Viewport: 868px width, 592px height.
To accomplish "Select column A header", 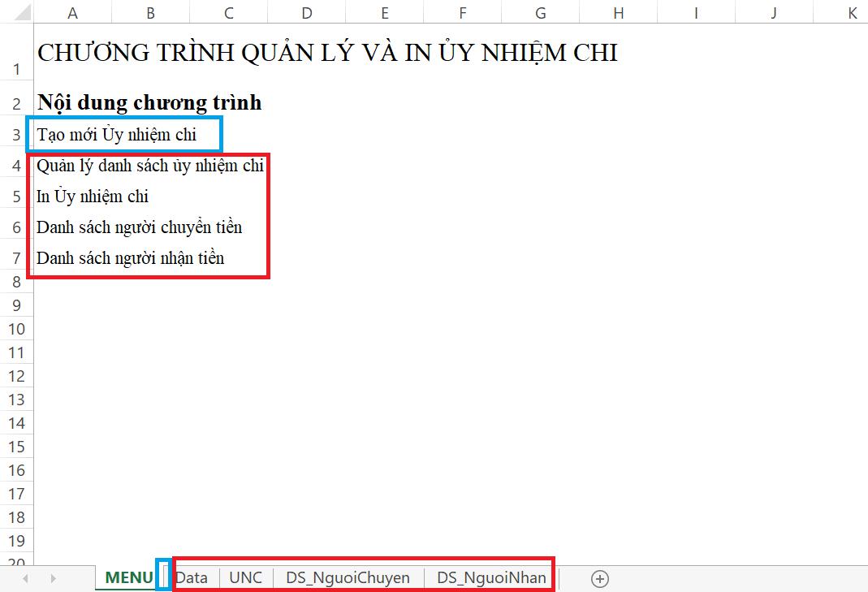I will [x=71, y=12].
